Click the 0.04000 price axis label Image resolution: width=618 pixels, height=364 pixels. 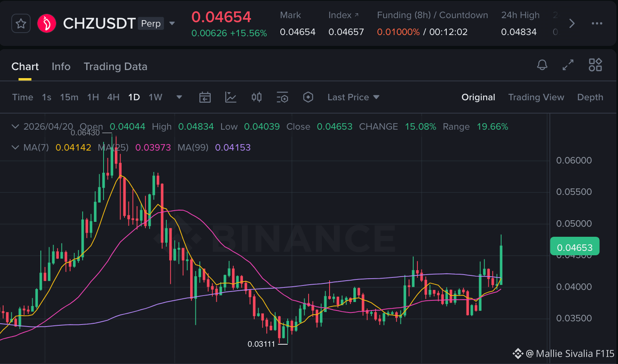click(574, 287)
